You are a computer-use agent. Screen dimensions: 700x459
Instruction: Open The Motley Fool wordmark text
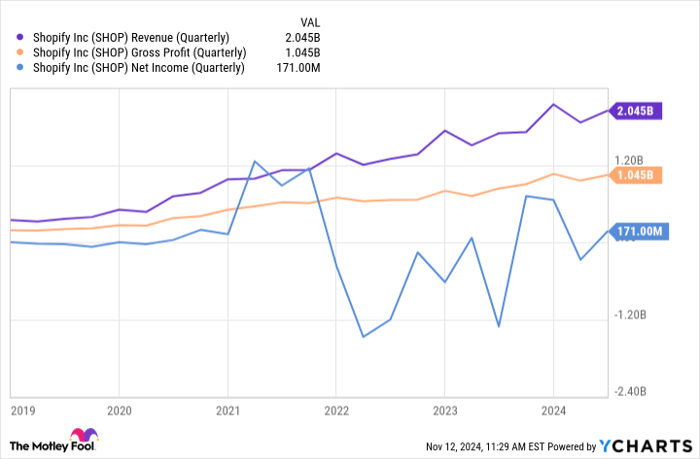tap(38, 444)
